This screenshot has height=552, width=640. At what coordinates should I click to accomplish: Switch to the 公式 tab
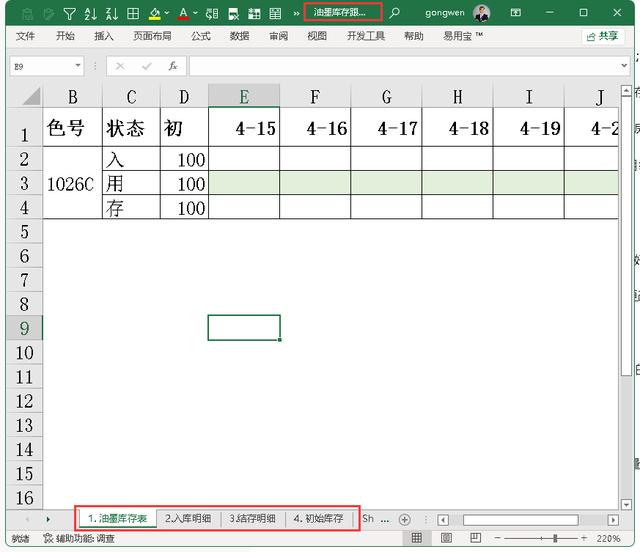[x=201, y=36]
